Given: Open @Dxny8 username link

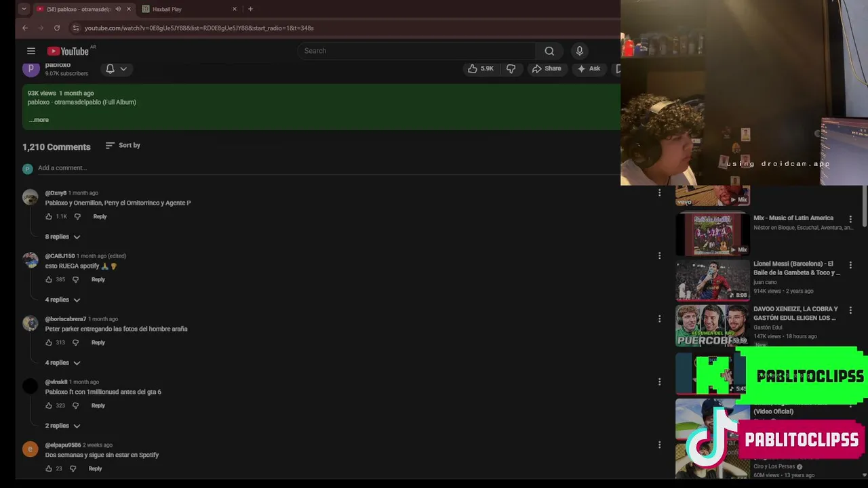Looking at the screenshot, I should pyautogui.click(x=56, y=193).
